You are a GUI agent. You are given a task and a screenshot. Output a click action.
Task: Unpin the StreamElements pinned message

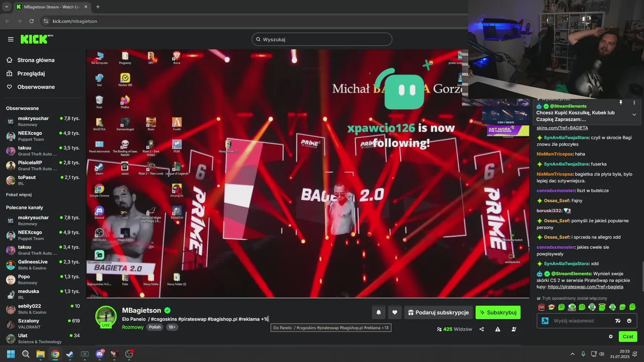[x=621, y=103]
